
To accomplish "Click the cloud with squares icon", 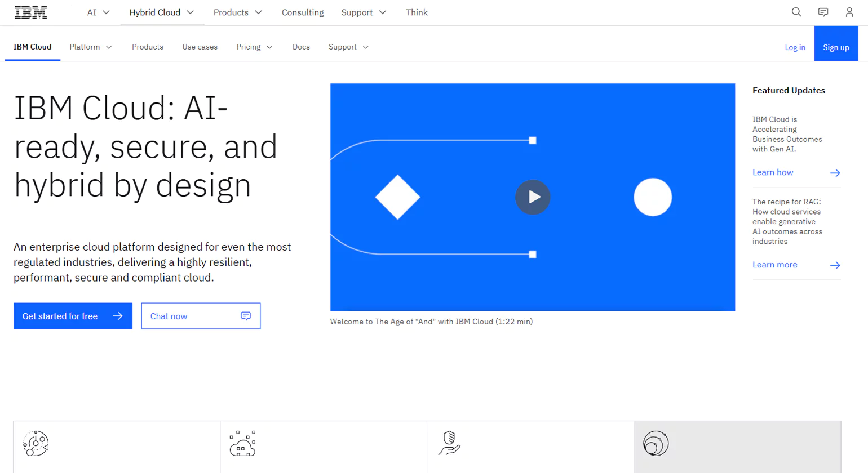I will click(x=242, y=444).
